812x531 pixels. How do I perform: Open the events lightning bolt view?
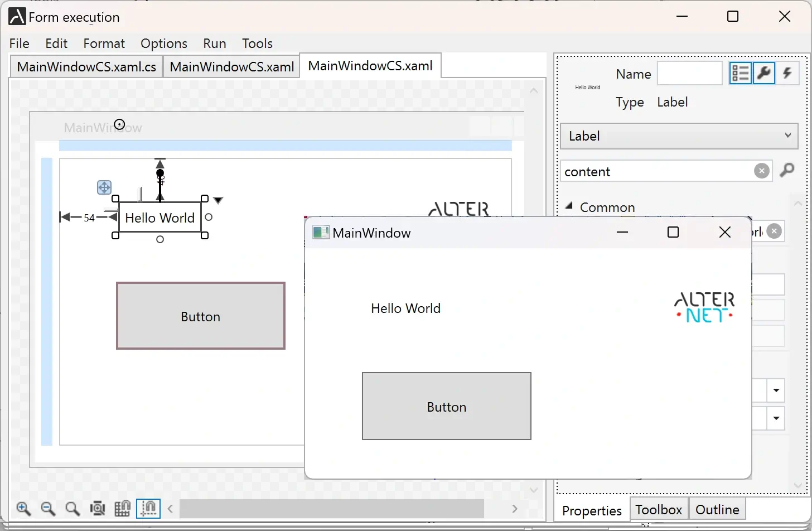pyautogui.click(x=788, y=73)
